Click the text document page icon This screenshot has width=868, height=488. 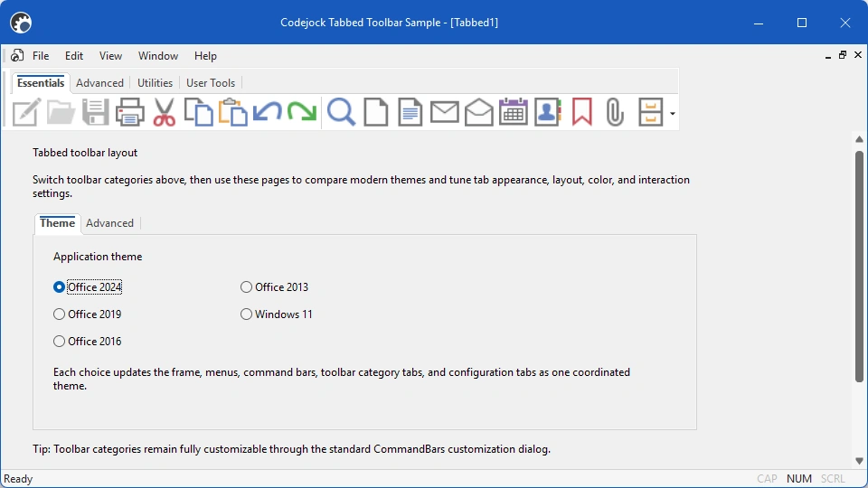(x=410, y=112)
